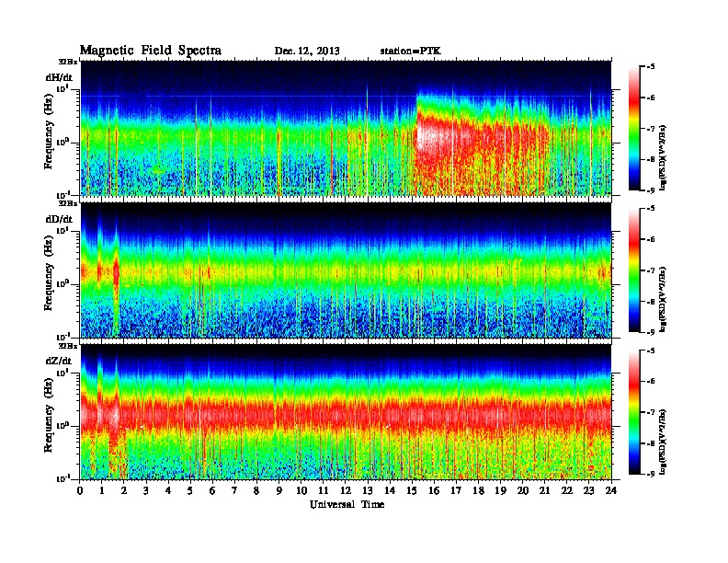The width and height of the screenshot is (728, 563).
Task: Click hour '6' on the time axis
Action: 212,490
